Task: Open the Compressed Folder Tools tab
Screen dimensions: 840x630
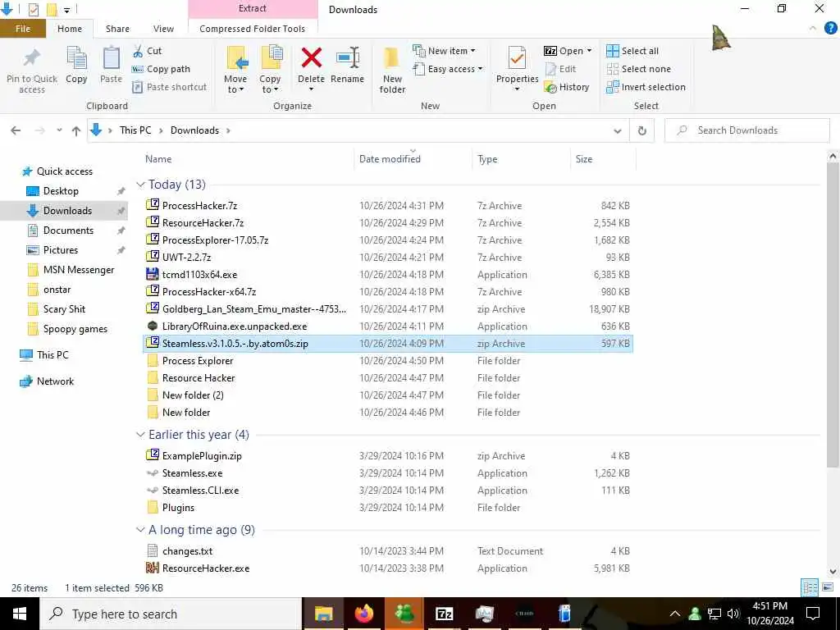Action: [253, 29]
